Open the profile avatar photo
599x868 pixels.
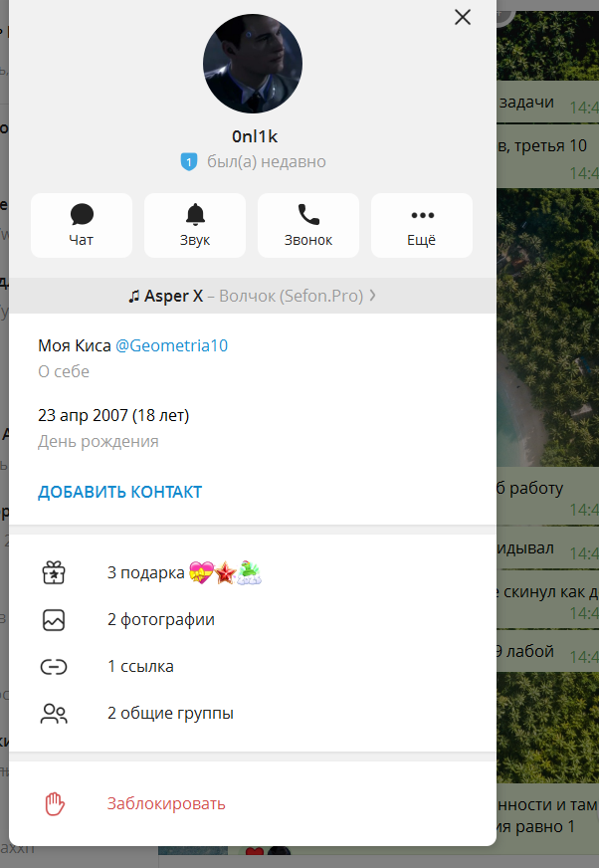(253, 64)
